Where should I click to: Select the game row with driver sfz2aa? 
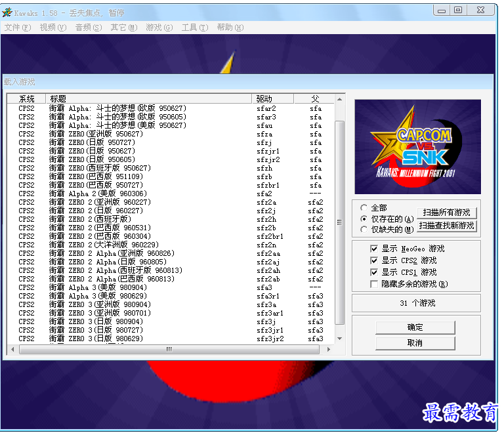(x=171, y=253)
